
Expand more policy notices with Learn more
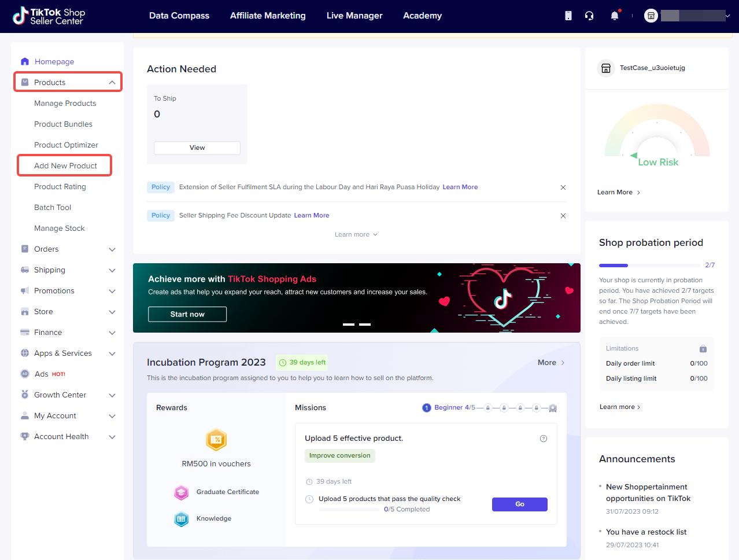tap(356, 234)
